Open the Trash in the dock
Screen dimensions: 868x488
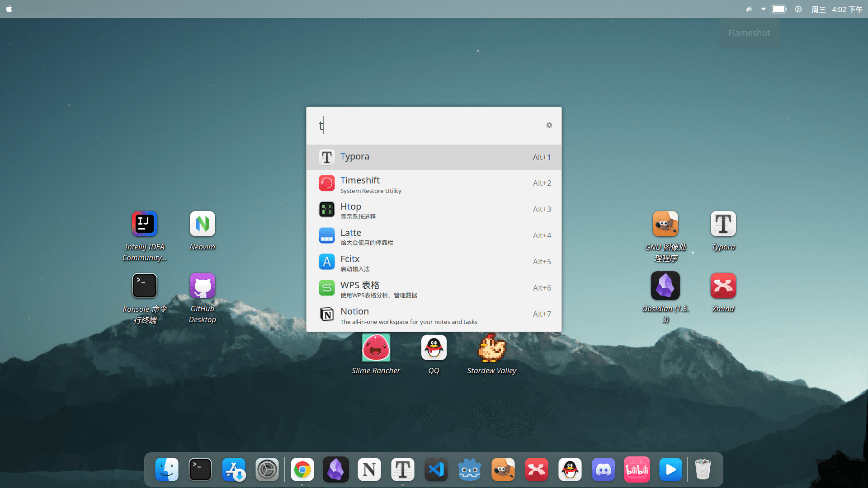click(703, 470)
